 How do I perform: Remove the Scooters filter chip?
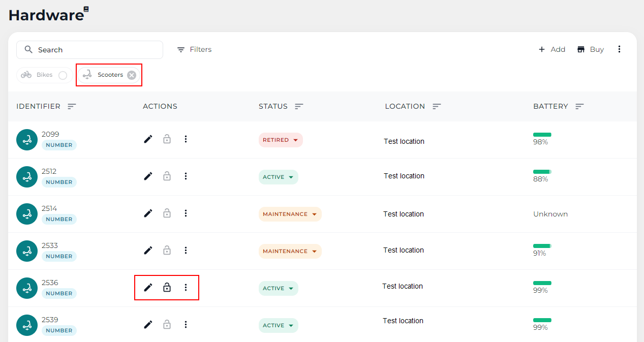(x=132, y=75)
